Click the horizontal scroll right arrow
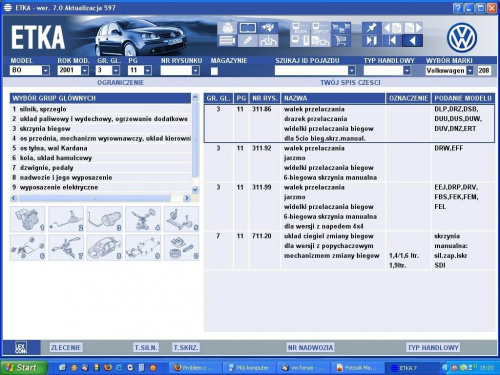The height and width of the screenshot is (375, 500). click(187, 198)
